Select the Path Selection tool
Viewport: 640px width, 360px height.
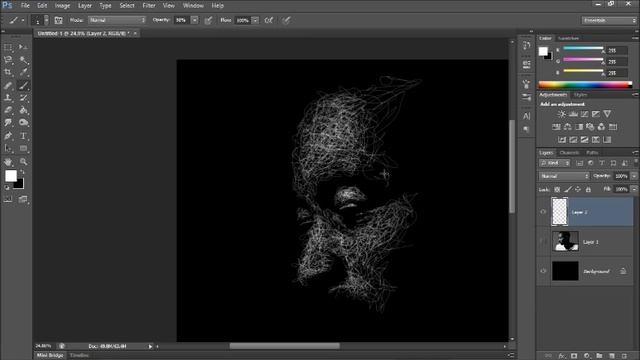(x=8, y=149)
